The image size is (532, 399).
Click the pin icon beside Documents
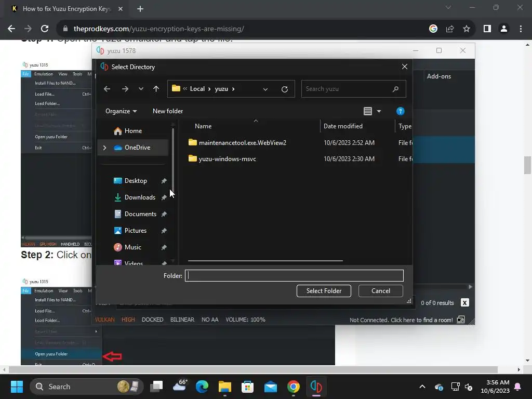[164, 214]
